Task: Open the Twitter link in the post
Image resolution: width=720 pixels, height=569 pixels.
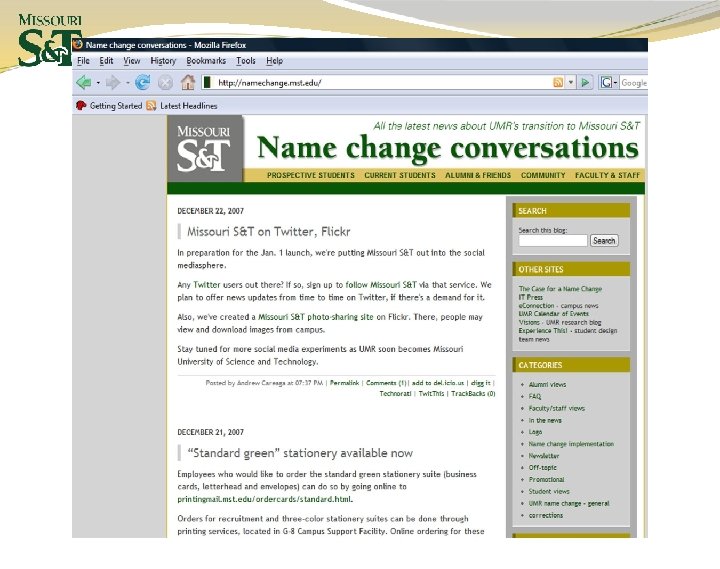Action: (207, 285)
